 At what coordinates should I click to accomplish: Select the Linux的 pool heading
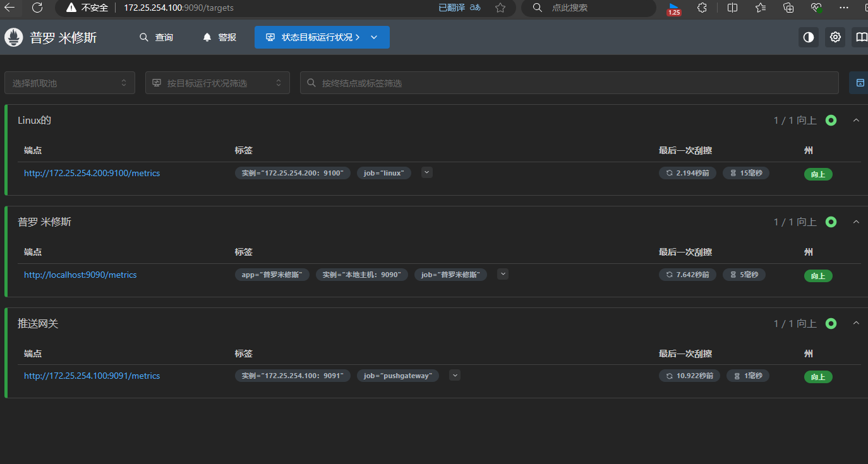[34, 120]
